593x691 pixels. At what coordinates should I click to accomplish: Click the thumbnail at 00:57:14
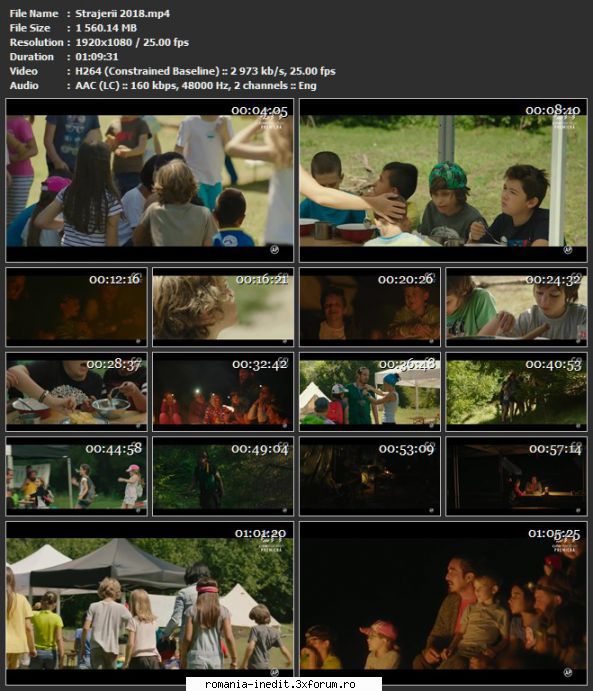coord(516,476)
